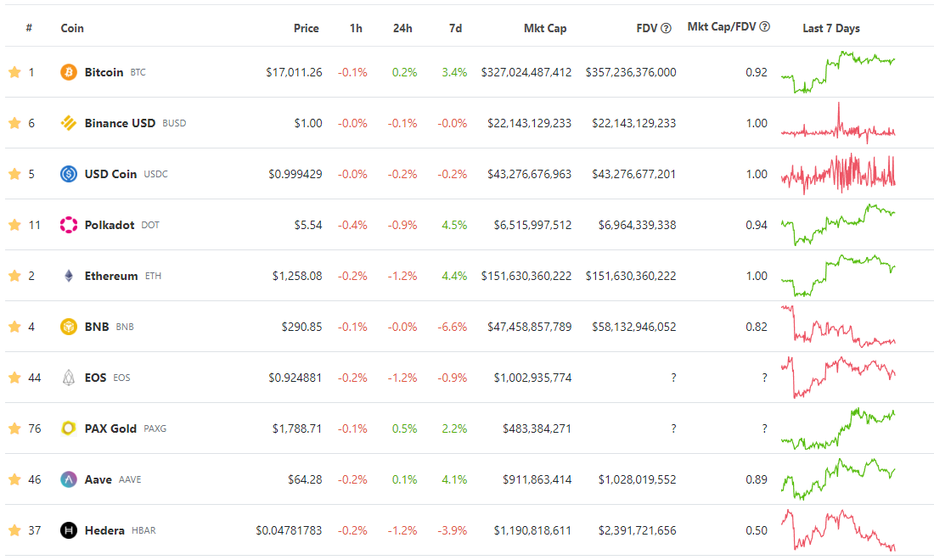Go to the Aave coin page
This screenshot has width=934, height=560.
point(98,479)
